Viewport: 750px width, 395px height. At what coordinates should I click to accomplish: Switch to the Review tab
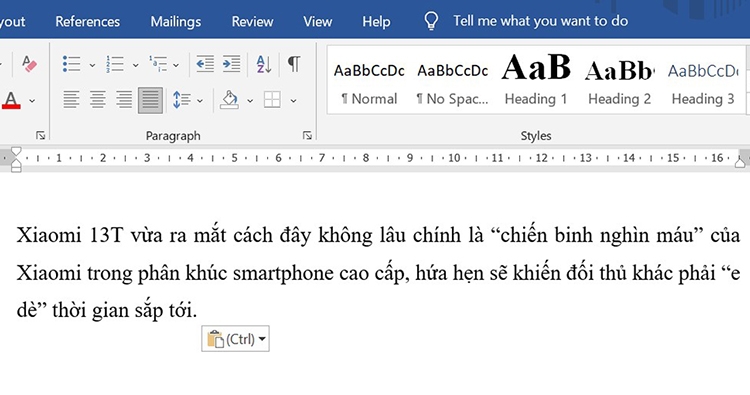pyautogui.click(x=252, y=22)
